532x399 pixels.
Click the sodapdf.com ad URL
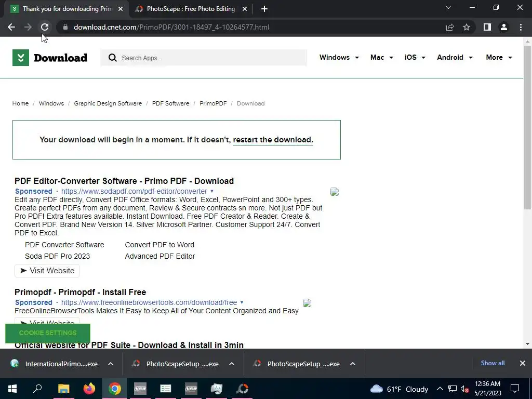(134, 191)
